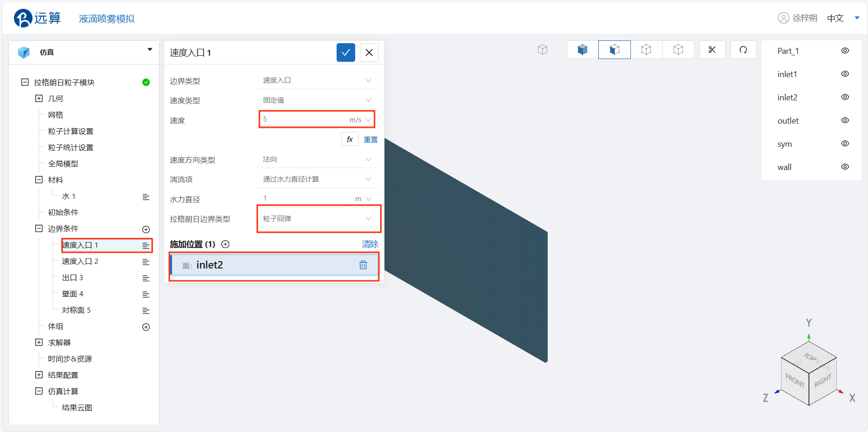Screen dimensions: 868x432
Task: Toggle visibility of inlet2
Action: coord(845,97)
